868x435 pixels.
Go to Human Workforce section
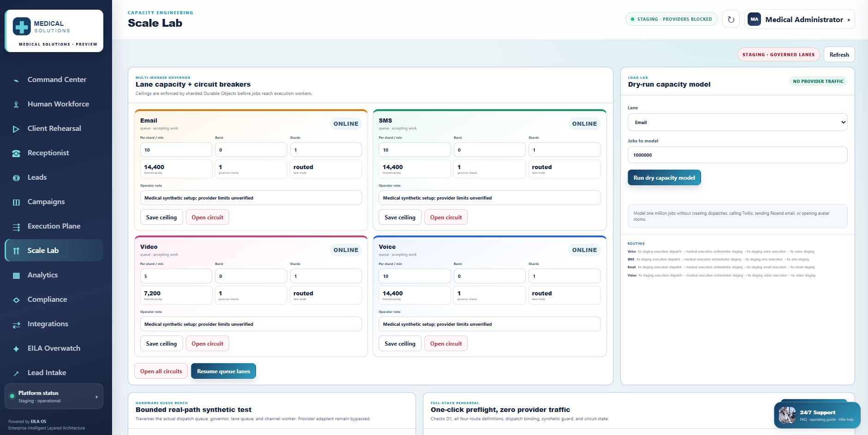[x=54, y=104]
